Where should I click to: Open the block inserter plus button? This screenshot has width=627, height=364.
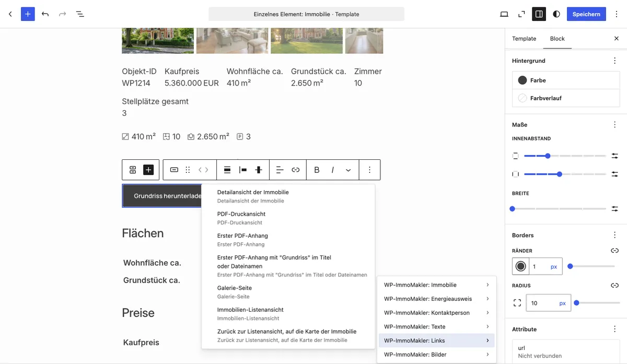[28, 14]
